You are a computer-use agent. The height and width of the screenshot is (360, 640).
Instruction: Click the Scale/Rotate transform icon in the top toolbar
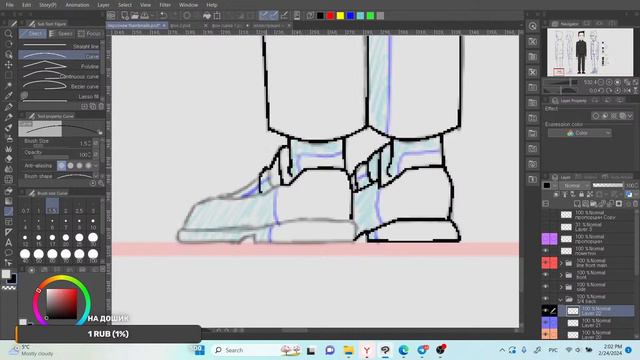[217, 16]
